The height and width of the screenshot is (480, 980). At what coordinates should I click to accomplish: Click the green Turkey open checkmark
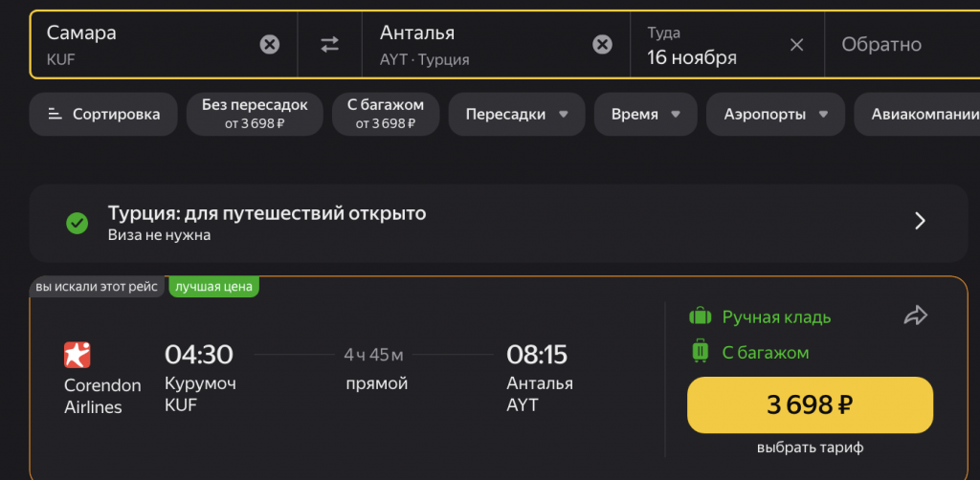[77, 223]
